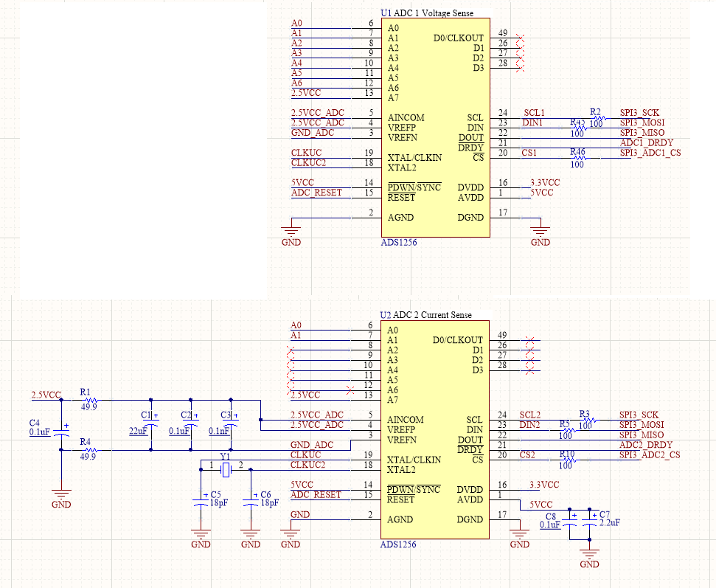
Task: Click the GND_ADC net label on U1 pin 3
Action: [x=313, y=133]
